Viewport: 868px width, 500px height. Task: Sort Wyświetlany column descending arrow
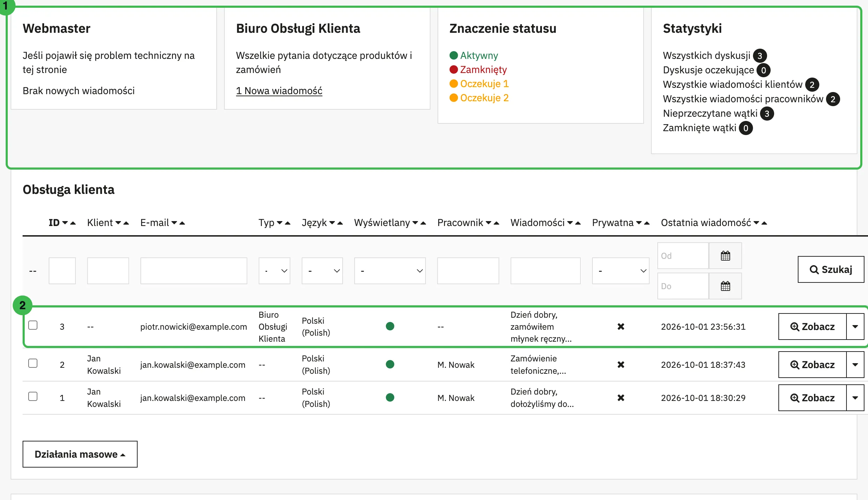tap(415, 223)
